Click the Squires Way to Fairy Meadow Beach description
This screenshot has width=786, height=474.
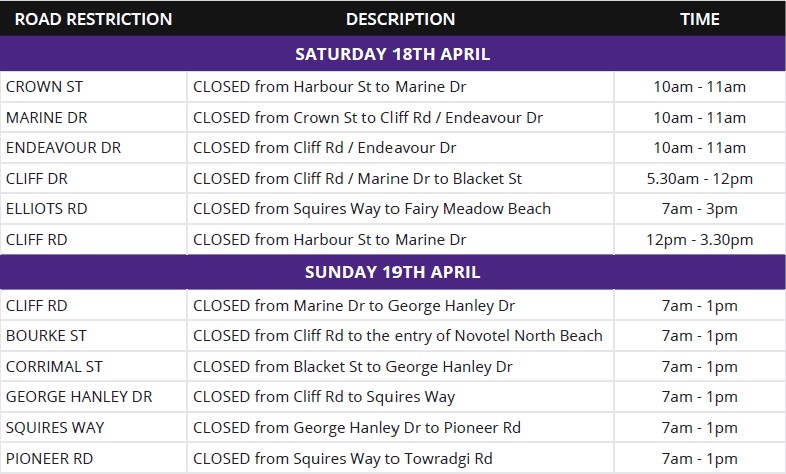tap(371, 209)
